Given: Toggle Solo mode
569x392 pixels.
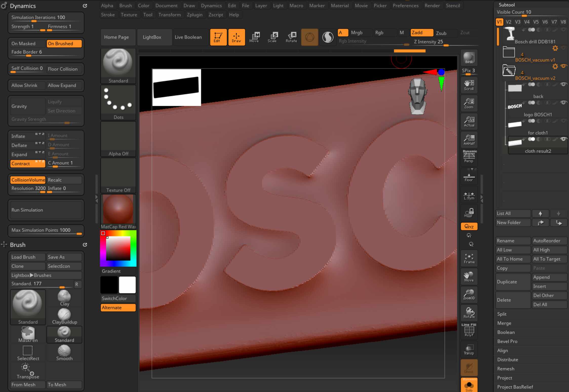Looking at the screenshot, I should pos(469,385).
